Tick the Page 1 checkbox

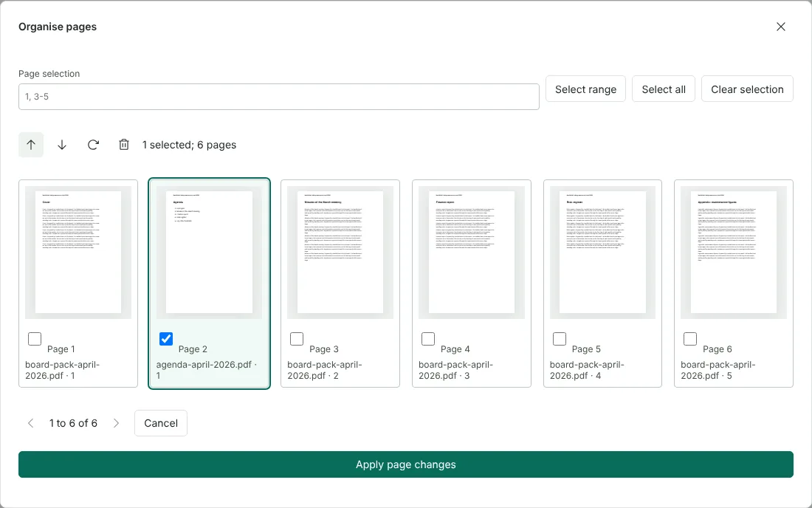35,339
